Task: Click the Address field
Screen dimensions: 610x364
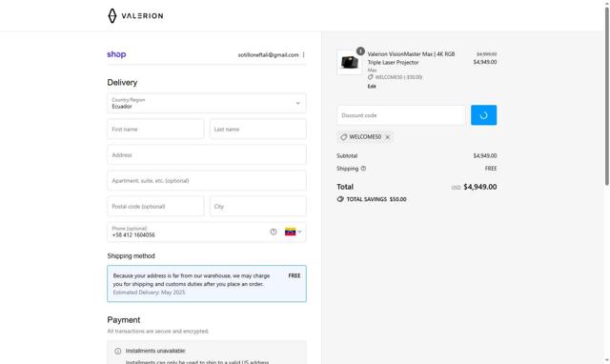Action: (207, 154)
